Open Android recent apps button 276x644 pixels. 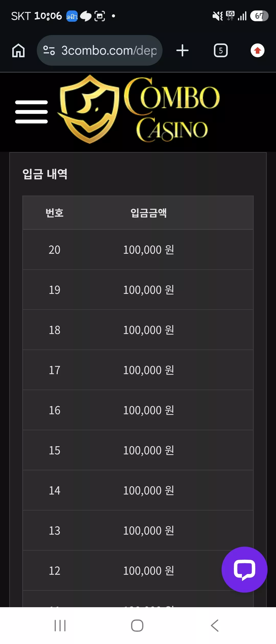tap(60, 626)
